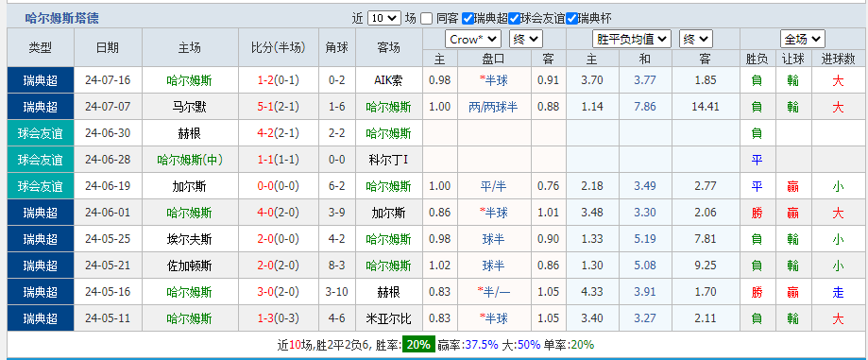
Task: Click the 让球 column header
Action: 793,59
